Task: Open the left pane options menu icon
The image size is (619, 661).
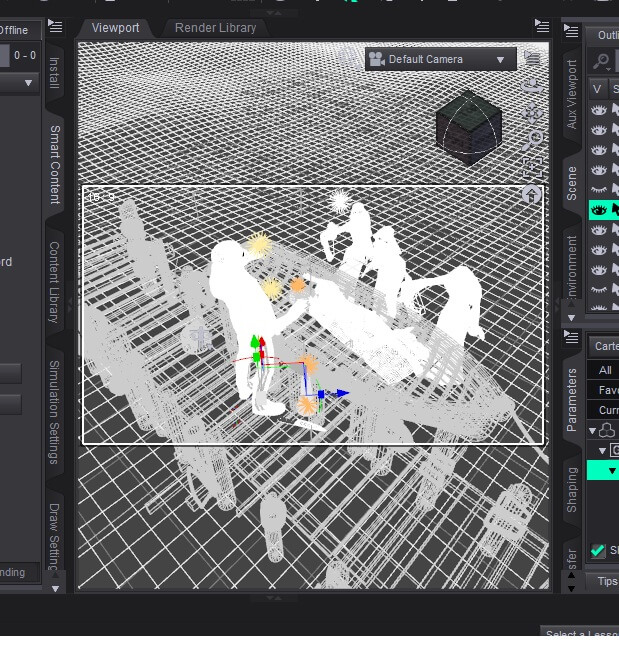Action: (x=55, y=26)
